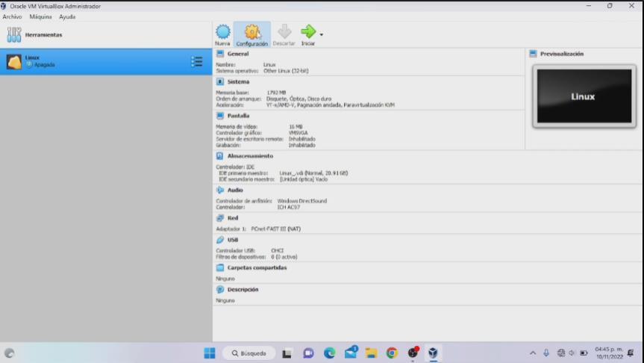Open the taskbar clock and date

tap(609, 353)
